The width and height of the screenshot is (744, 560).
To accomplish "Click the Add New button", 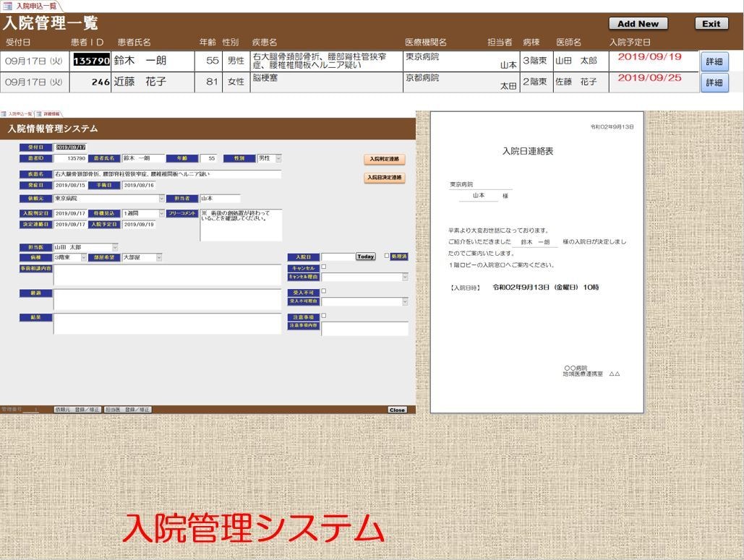I will coord(638,24).
